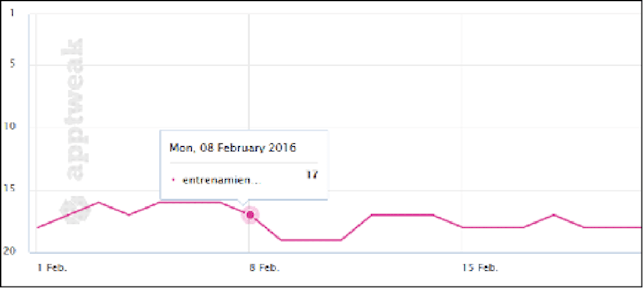Click the apptweak gear logo watermark
The width and height of the screenshot is (644, 289).
point(76,211)
